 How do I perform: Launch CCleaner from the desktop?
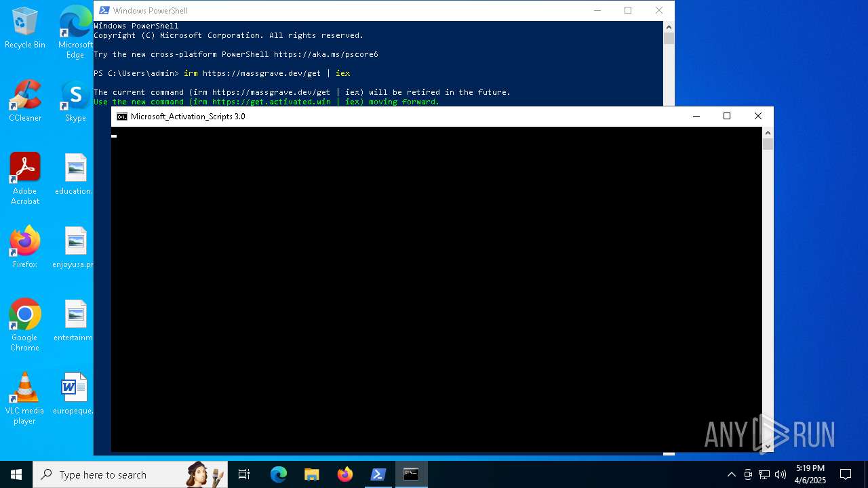(x=25, y=101)
